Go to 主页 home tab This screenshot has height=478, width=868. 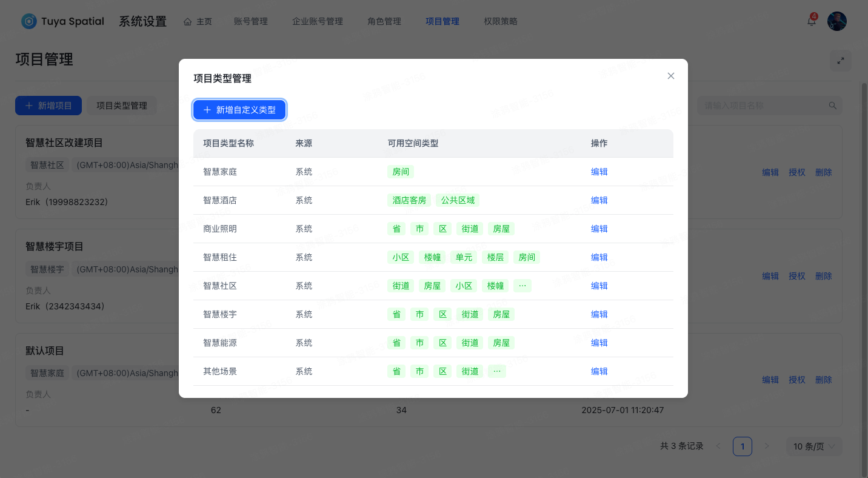198,21
